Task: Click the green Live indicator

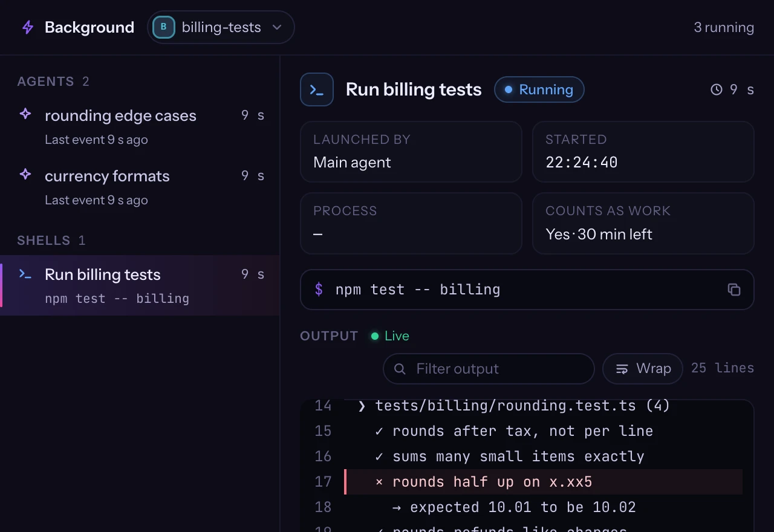Action: (390, 336)
